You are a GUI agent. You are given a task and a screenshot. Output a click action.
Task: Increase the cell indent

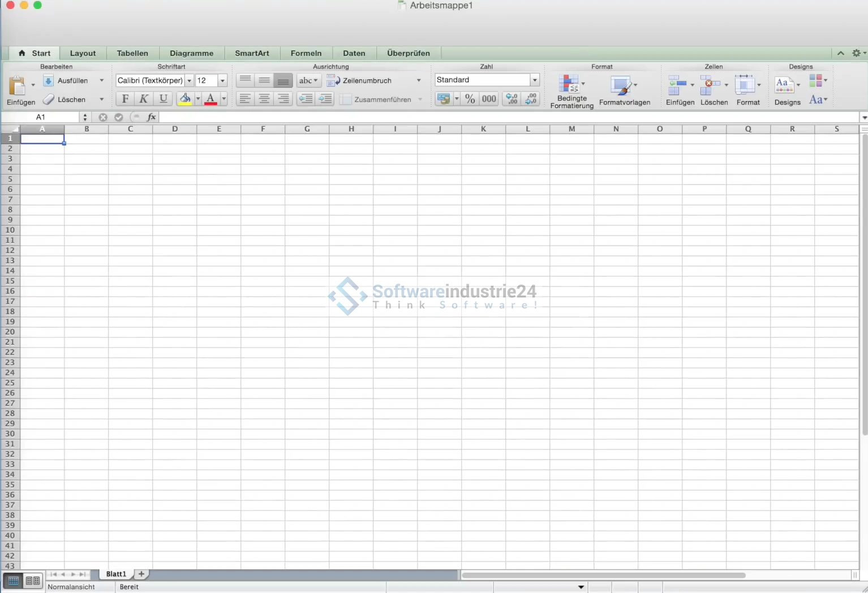point(325,99)
